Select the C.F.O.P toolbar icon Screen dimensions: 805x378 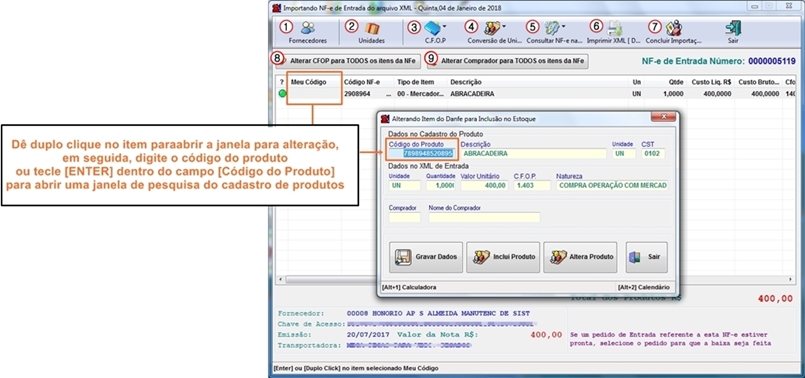[x=432, y=28]
